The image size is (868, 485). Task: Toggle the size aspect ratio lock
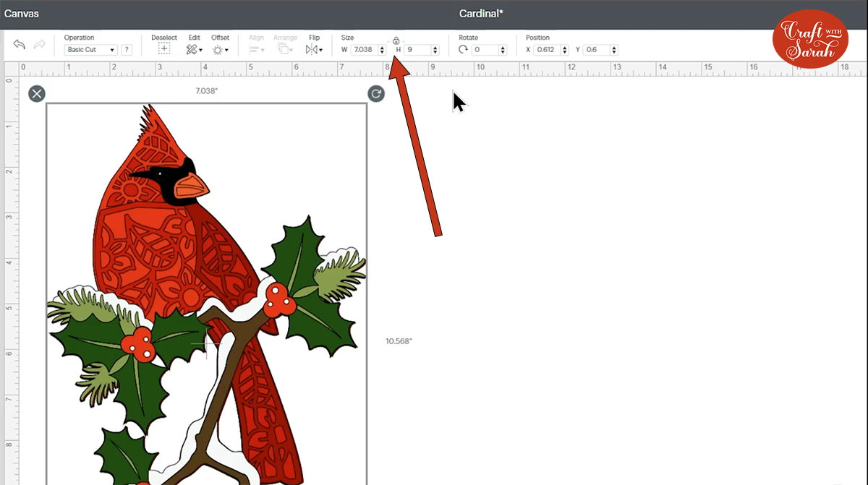coord(396,40)
